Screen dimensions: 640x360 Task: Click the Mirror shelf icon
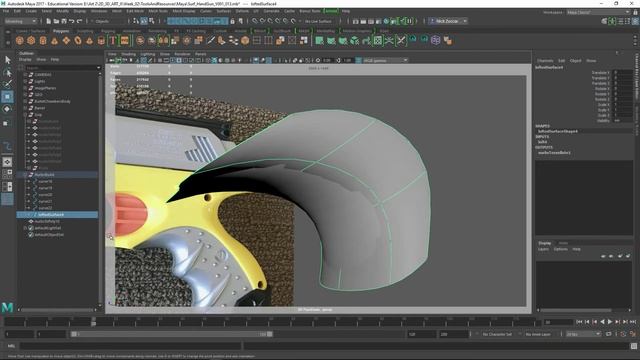[x=163, y=40]
